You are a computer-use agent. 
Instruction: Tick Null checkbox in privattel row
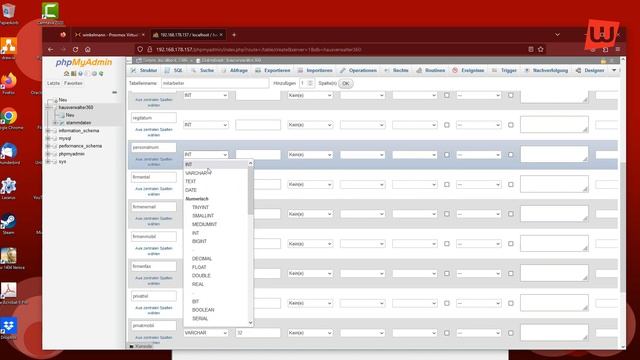pos(447,303)
